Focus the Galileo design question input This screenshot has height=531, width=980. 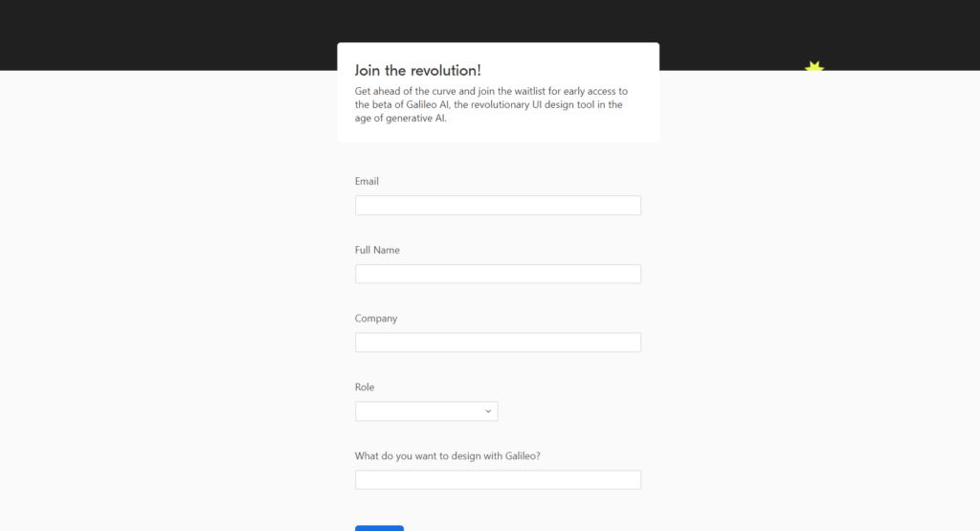(x=498, y=480)
